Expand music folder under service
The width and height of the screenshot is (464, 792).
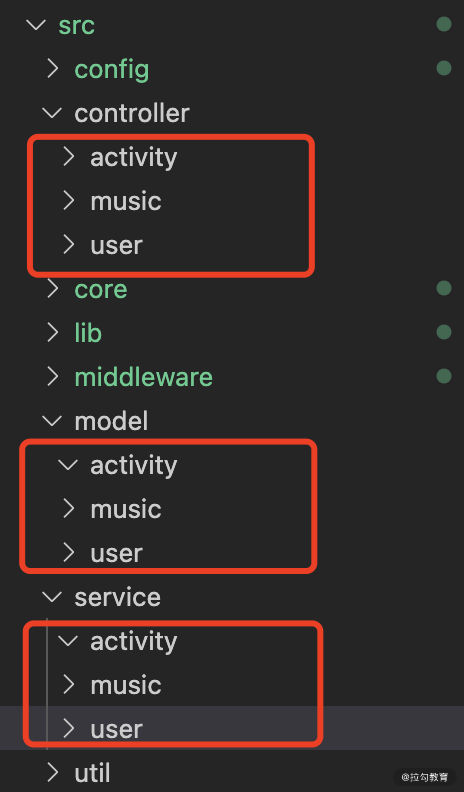click(x=69, y=684)
